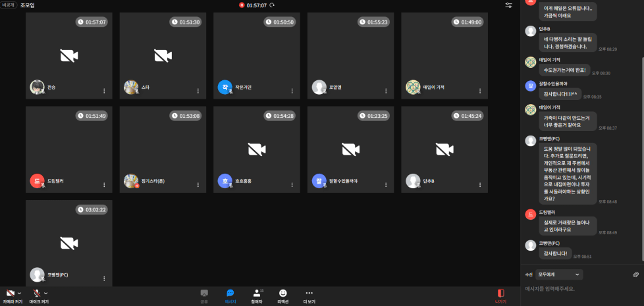Open the 더 보기 more options
This screenshot has height=306, width=644.
coord(309,293)
